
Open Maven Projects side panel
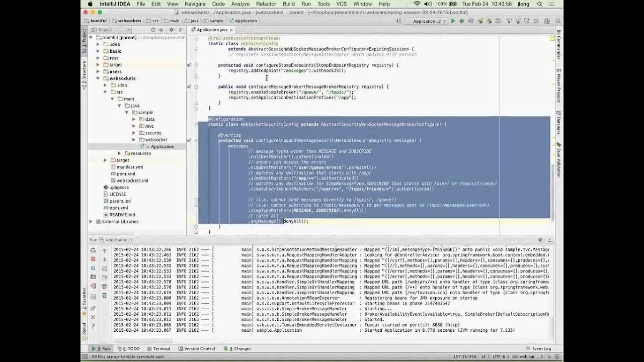point(558,85)
